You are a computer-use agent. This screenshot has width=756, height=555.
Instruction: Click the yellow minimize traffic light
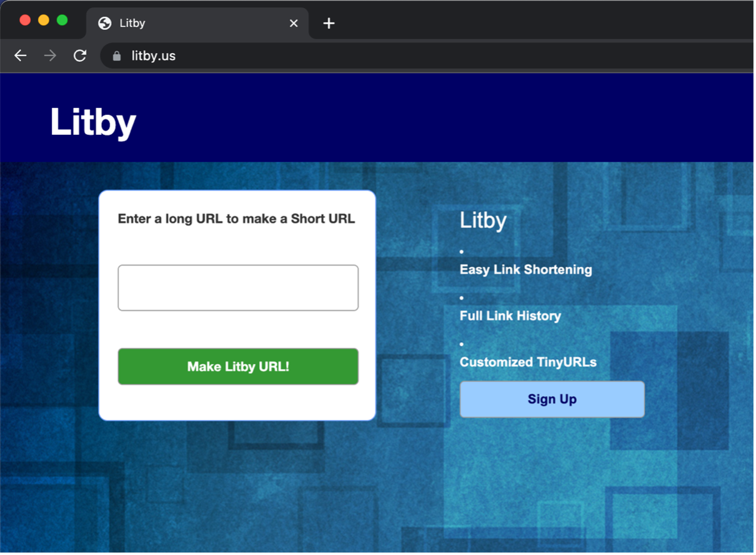[43, 19]
